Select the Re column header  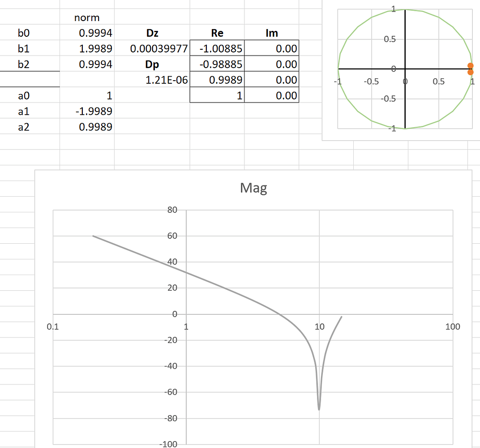pyautogui.click(x=217, y=33)
